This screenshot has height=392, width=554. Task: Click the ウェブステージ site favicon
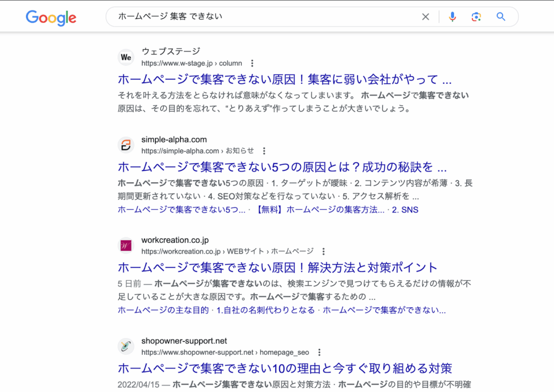126,57
